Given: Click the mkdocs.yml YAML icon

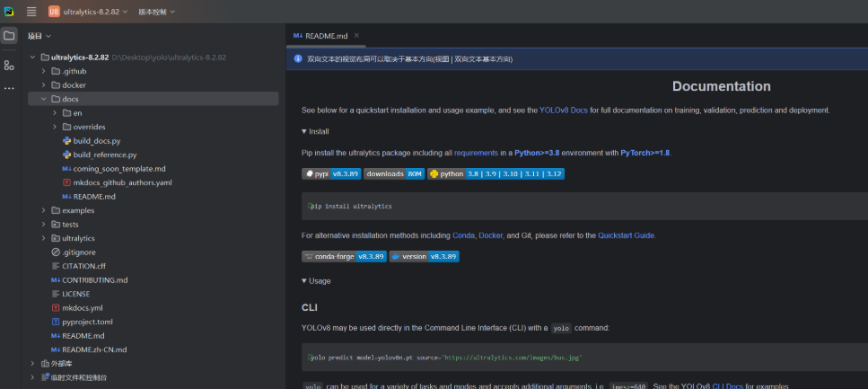Looking at the screenshot, I should [x=56, y=308].
